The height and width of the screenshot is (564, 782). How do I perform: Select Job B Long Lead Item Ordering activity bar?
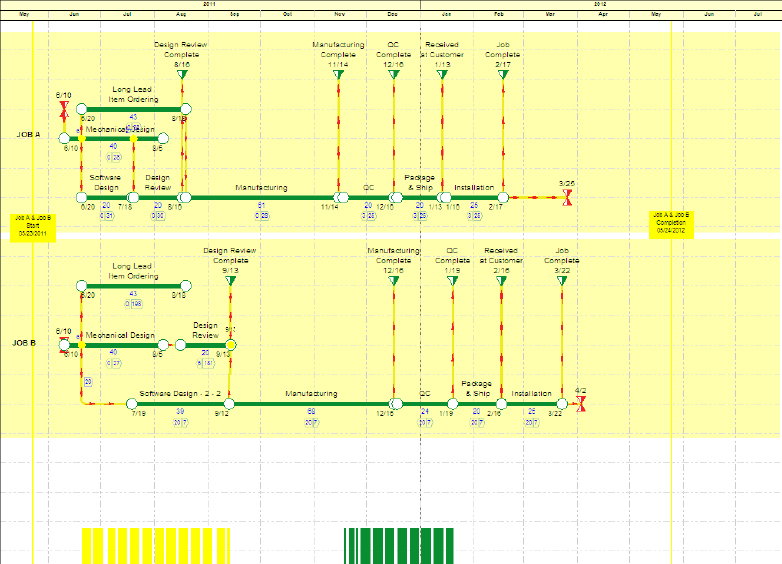134,286
